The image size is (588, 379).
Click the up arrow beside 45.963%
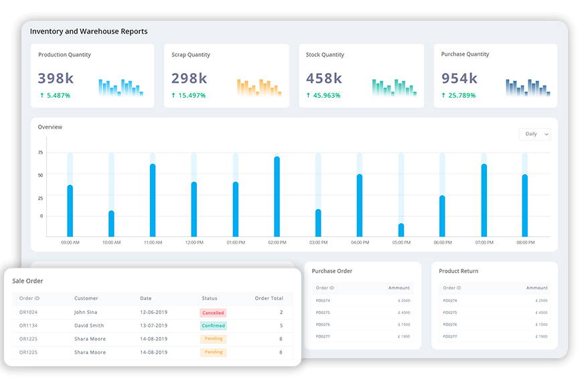pos(309,96)
